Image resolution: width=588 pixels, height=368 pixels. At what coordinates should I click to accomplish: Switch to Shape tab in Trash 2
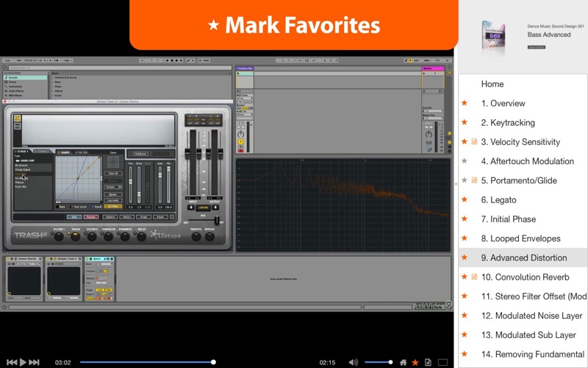[65, 152]
